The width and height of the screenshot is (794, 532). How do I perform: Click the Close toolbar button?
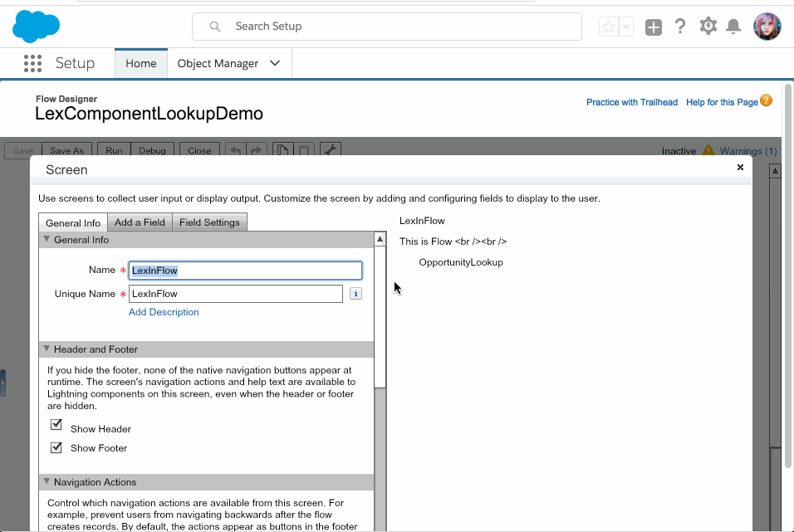point(199,150)
